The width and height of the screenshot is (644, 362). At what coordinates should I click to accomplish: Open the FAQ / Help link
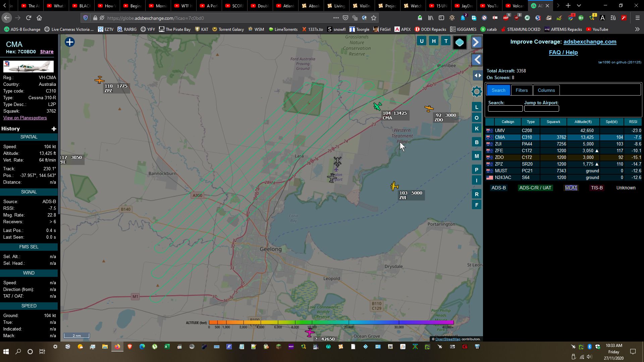click(x=563, y=52)
